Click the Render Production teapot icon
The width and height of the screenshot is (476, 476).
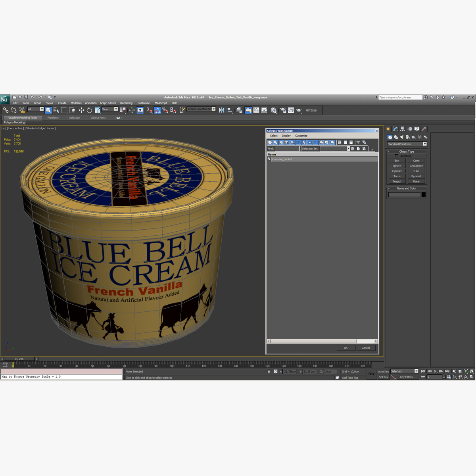click(x=299, y=110)
